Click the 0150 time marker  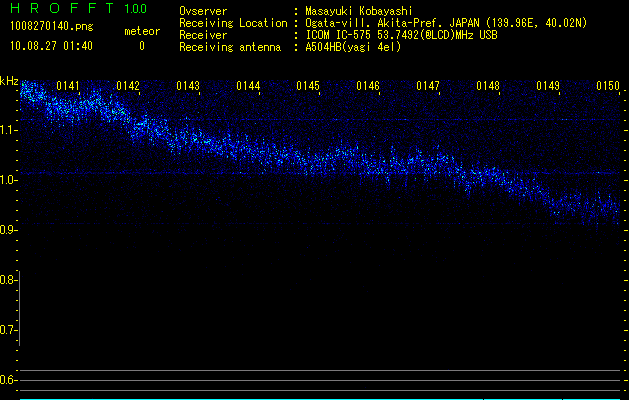click(608, 86)
